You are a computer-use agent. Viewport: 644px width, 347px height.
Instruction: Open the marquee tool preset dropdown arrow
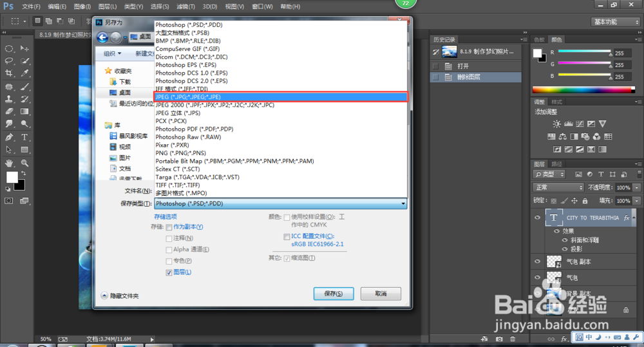point(24,21)
